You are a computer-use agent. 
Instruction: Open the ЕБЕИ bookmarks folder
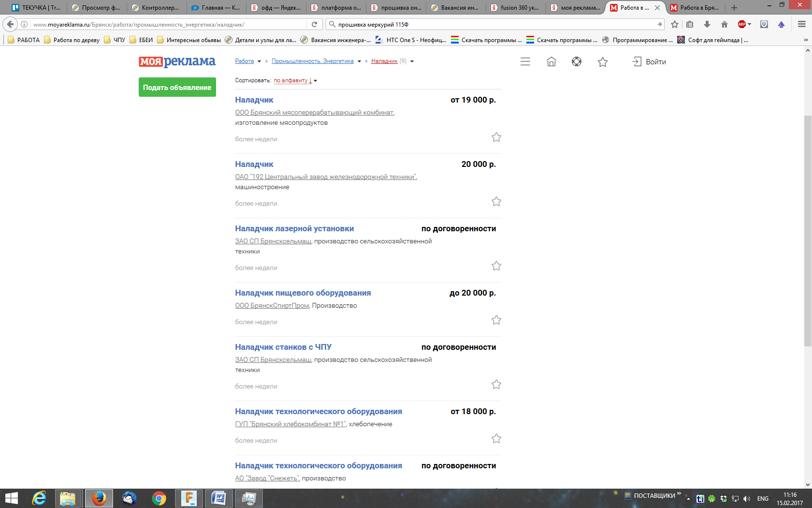[x=141, y=40]
